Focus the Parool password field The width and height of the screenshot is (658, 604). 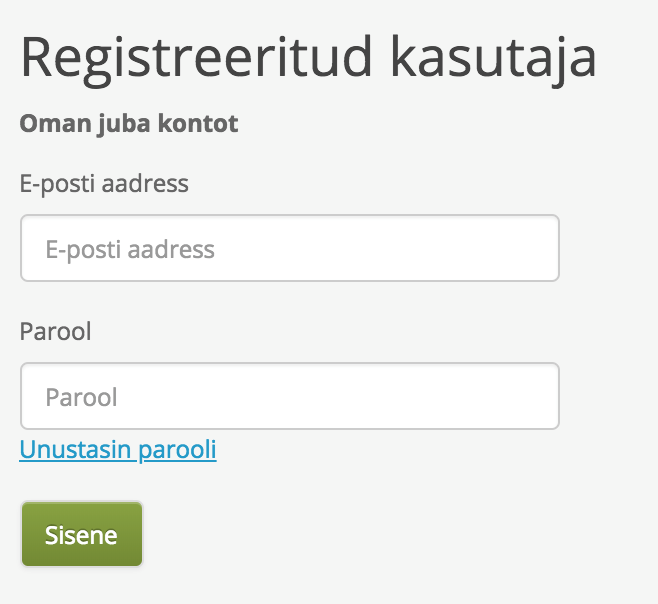(x=290, y=396)
